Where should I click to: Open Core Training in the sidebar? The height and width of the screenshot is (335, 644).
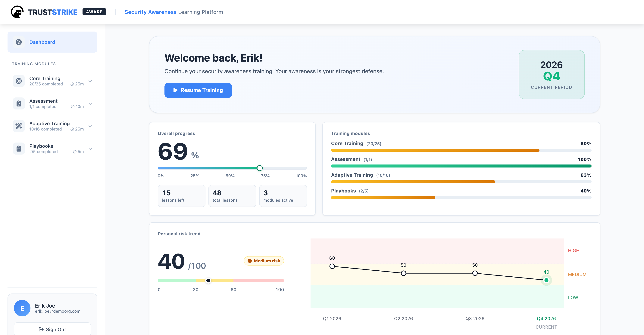pyautogui.click(x=52, y=81)
